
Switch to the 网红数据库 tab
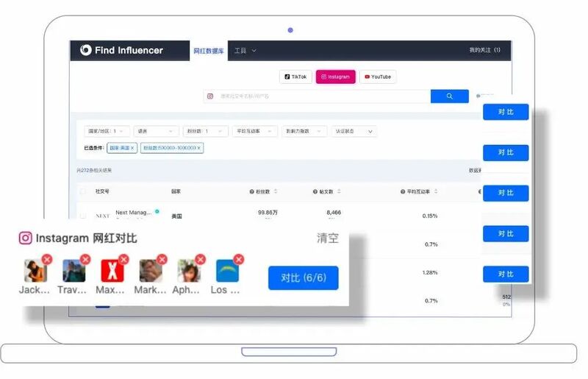point(209,51)
